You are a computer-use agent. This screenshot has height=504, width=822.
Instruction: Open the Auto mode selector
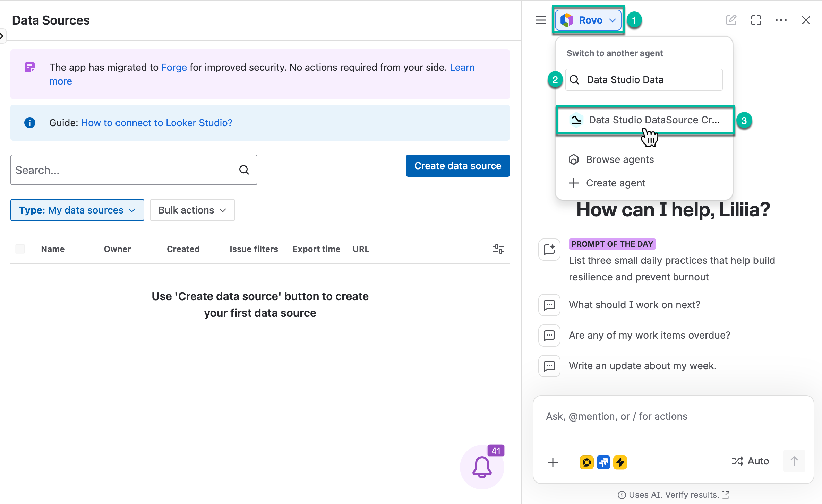point(751,461)
